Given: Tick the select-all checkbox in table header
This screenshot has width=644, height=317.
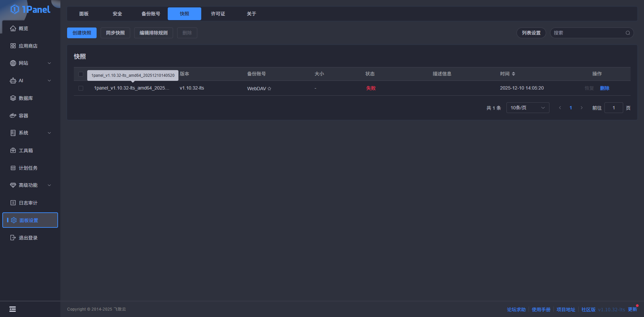Looking at the screenshot, I should (x=81, y=74).
